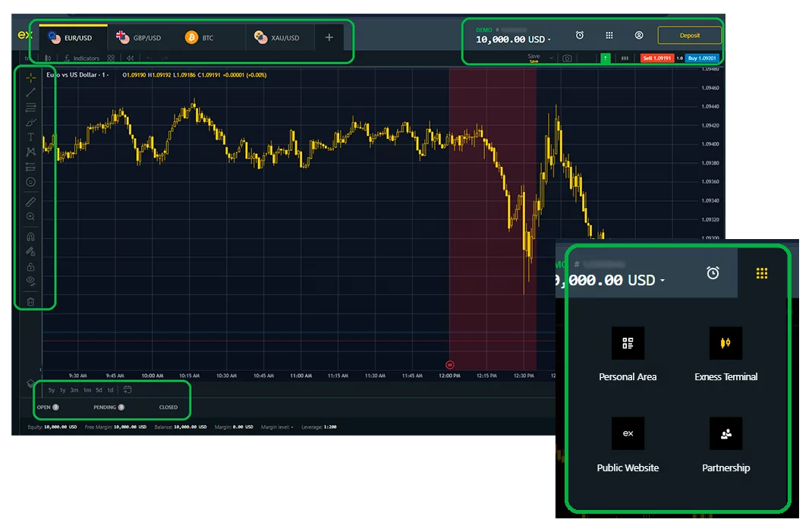Select the trend line drawing tool
Image resolution: width=812 pixels, height=532 pixels.
[30, 92]
